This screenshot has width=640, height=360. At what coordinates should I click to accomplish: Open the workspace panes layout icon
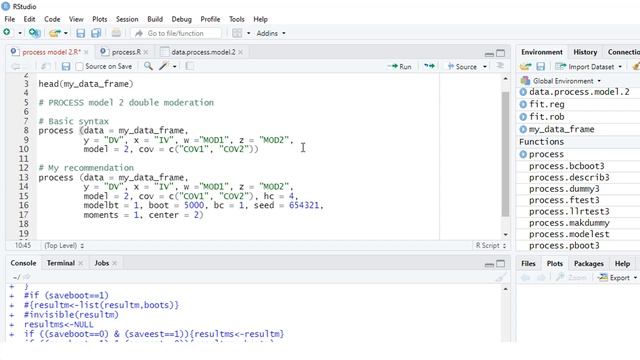click(237, 33)
